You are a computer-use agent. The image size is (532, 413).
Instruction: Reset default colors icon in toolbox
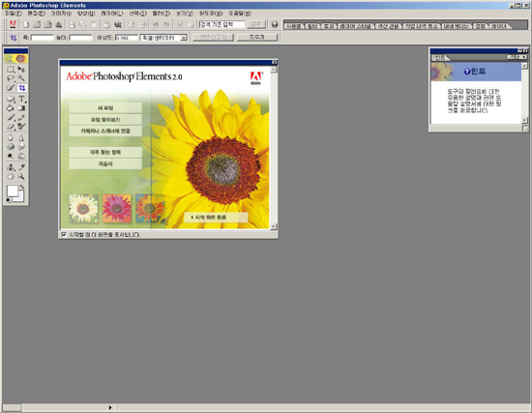click(x=8, y=200)
